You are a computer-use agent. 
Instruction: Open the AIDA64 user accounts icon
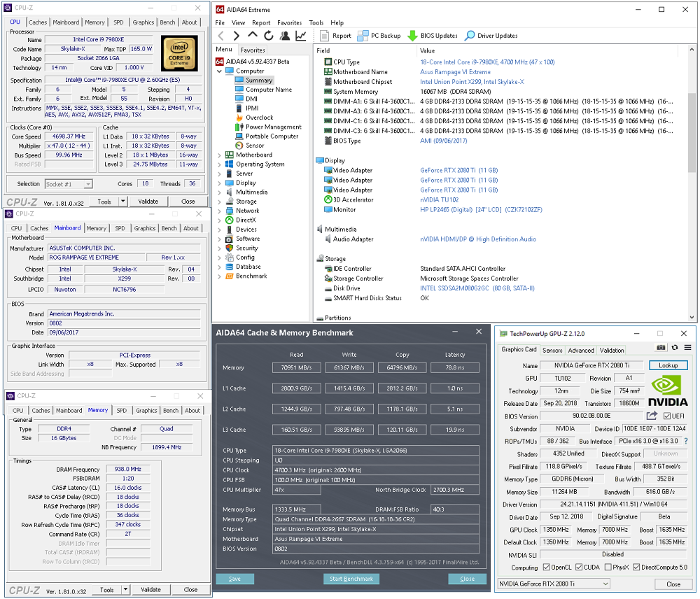[284, 36]
